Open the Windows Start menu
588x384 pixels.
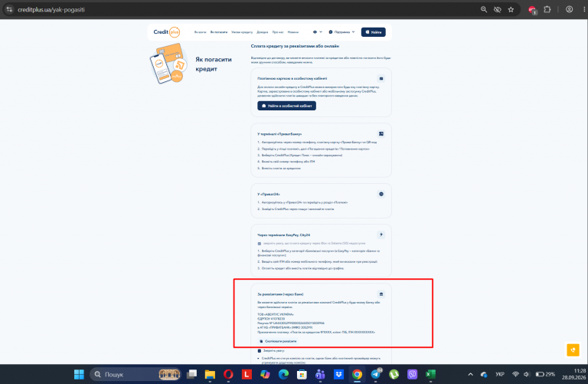tap(79, 374)
